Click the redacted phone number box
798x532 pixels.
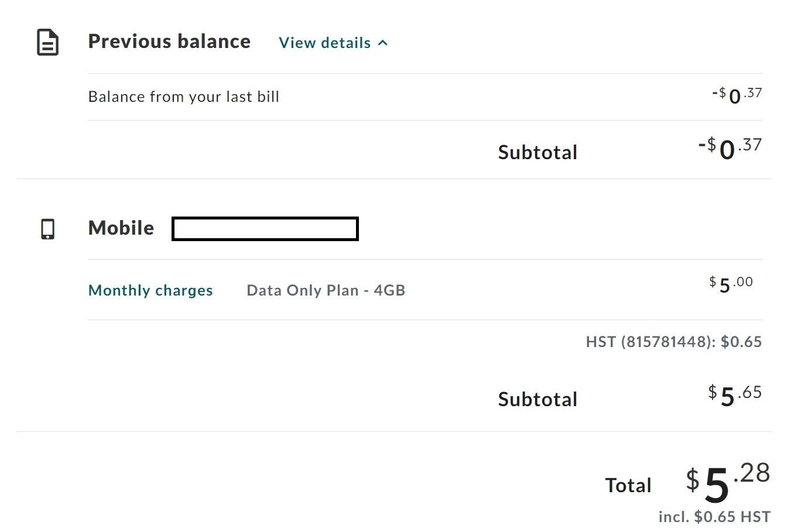[x=265, y=228]
